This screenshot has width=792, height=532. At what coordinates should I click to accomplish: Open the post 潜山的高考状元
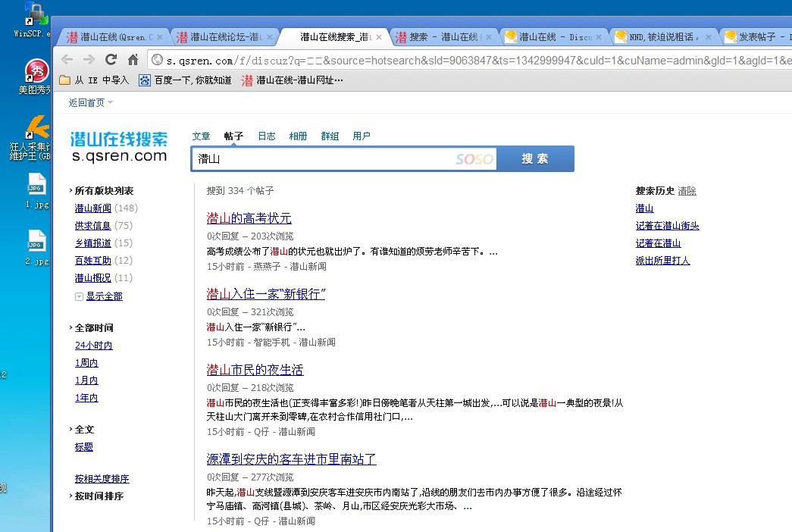pos(249,218)
